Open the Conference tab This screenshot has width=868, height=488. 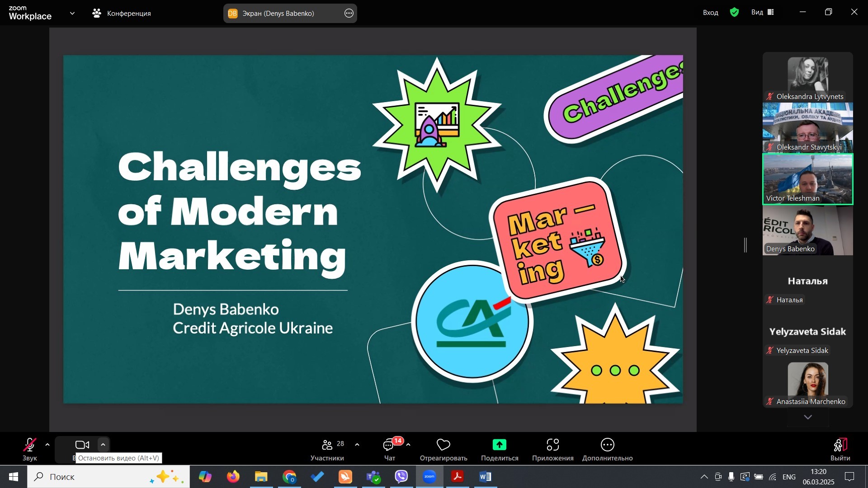[x=122, y=14]
